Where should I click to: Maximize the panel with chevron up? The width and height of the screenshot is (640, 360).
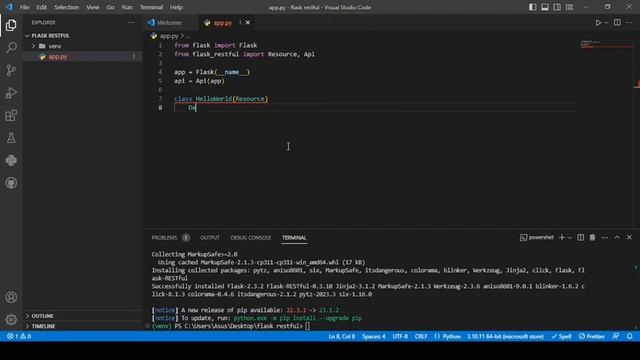pos(617,237)
